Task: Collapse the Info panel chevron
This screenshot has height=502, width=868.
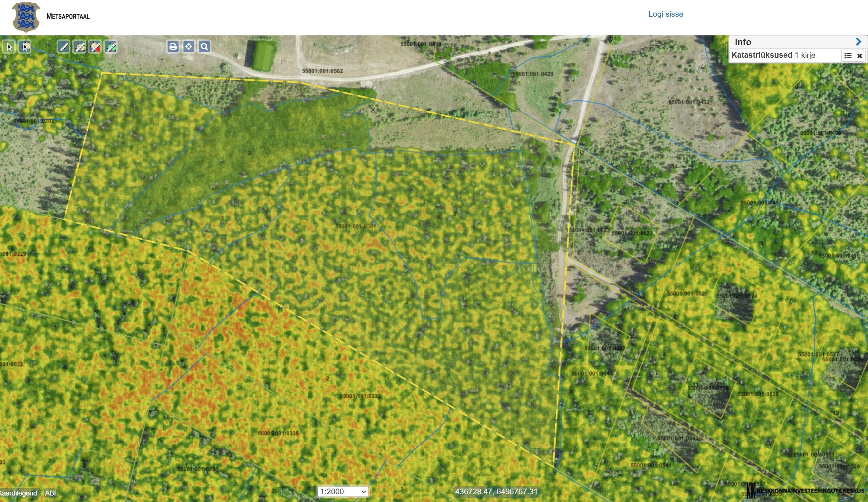Action: (858, 42)
